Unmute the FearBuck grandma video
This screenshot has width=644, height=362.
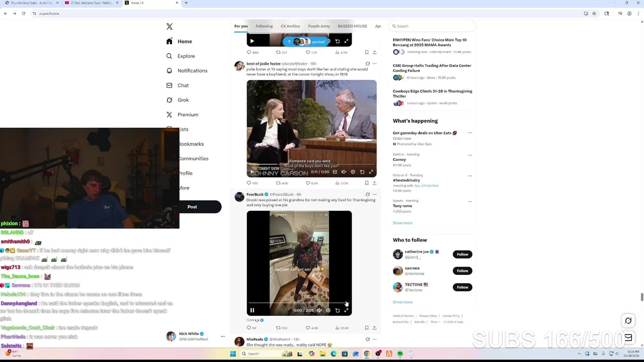pos(319,310)
